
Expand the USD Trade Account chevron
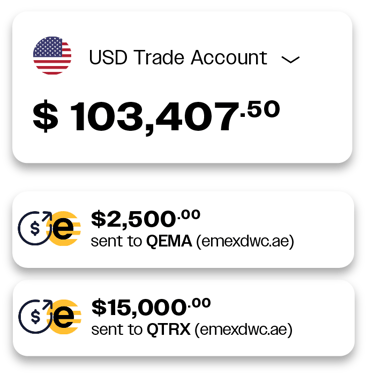[290, 59]
